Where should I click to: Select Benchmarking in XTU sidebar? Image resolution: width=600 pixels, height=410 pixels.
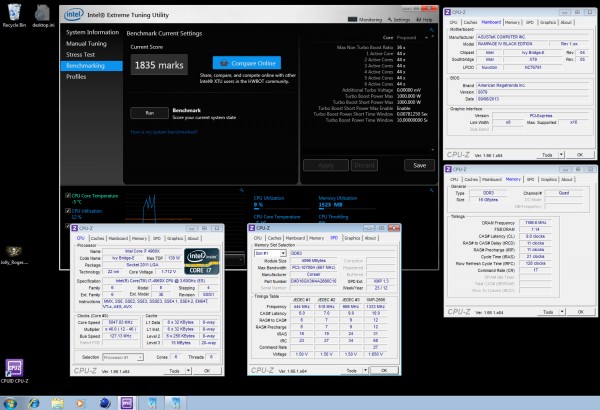(x=92, y=66)
